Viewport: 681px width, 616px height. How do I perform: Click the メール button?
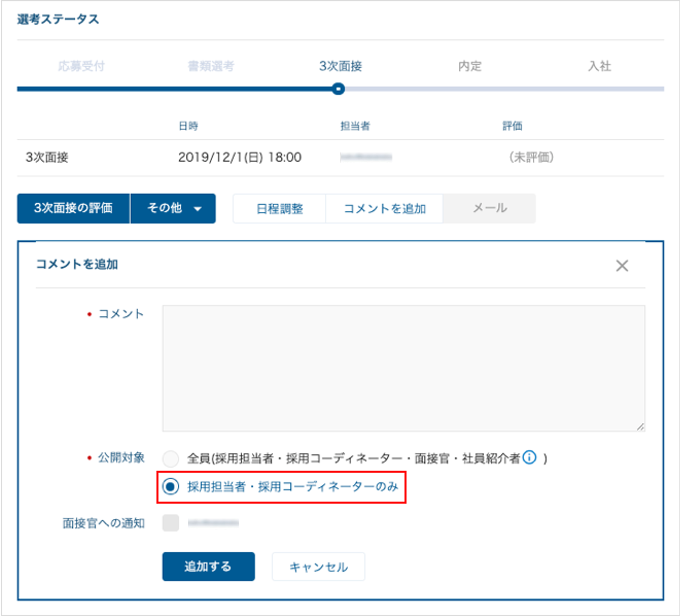(x=489, y=208)
